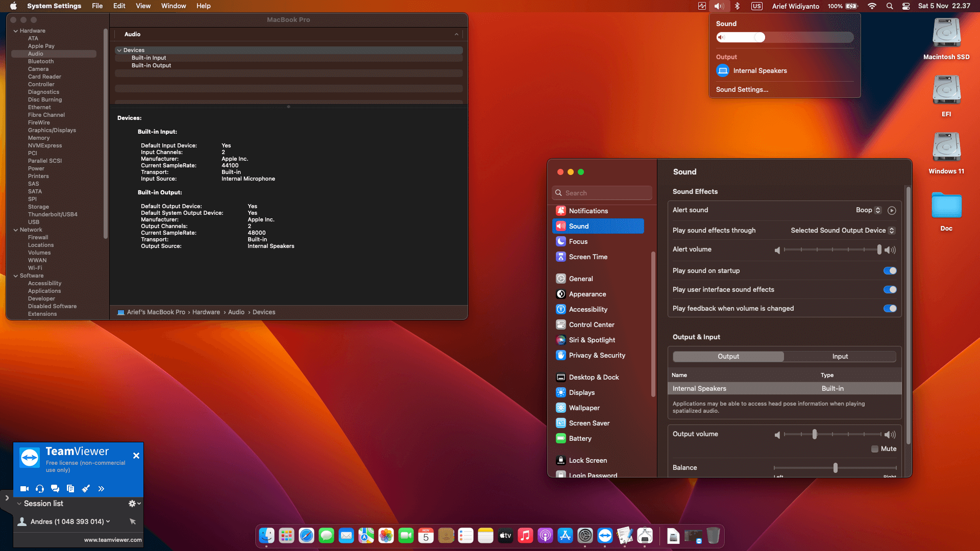Turn off Play user interface sound effects
The width and height of the screenshot is (980, 551).
[x=890, y=289]
